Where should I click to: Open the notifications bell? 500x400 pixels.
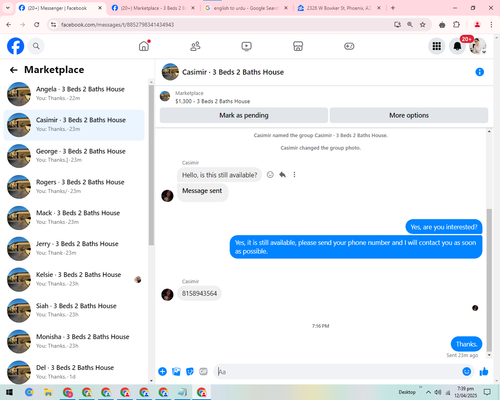457,46
